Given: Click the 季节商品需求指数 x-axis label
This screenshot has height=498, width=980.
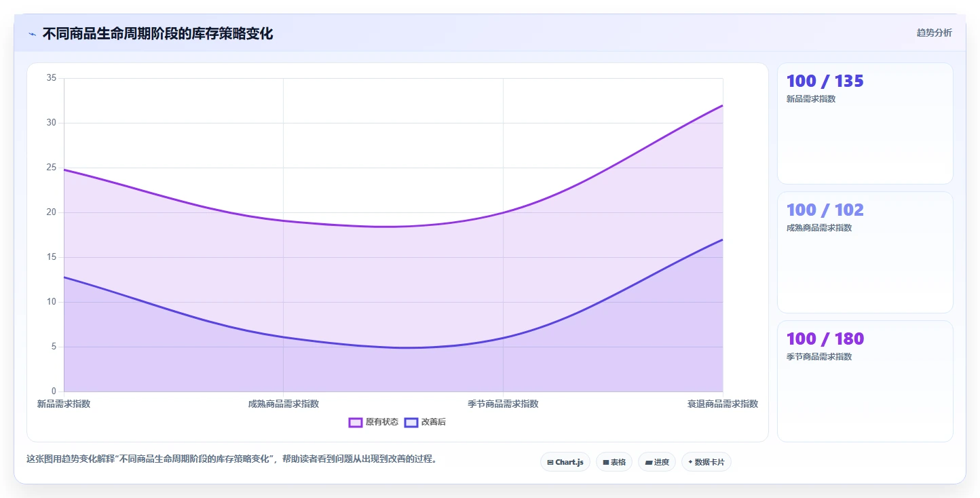Looking at the screenshot, I should click(503, 404).
